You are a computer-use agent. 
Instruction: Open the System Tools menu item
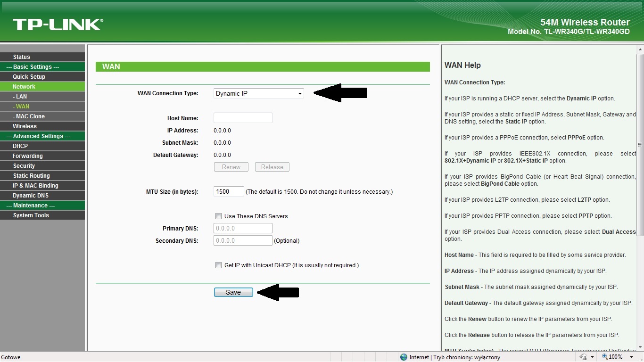(42, 215)
